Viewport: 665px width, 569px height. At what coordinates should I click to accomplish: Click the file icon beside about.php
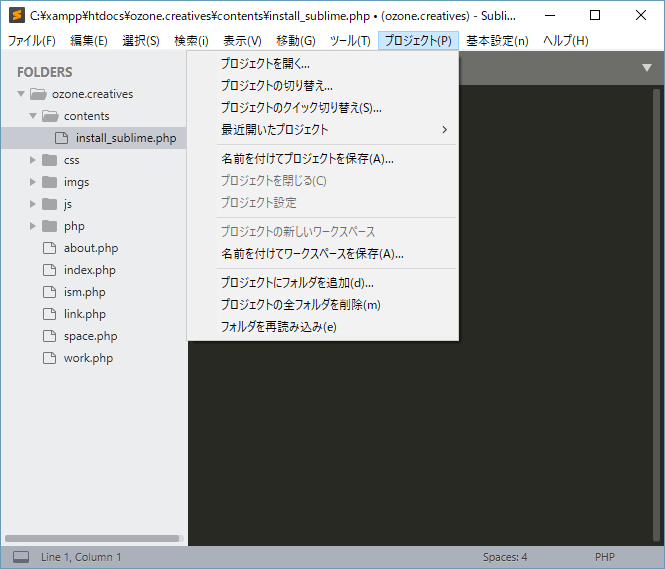point(50,248)
